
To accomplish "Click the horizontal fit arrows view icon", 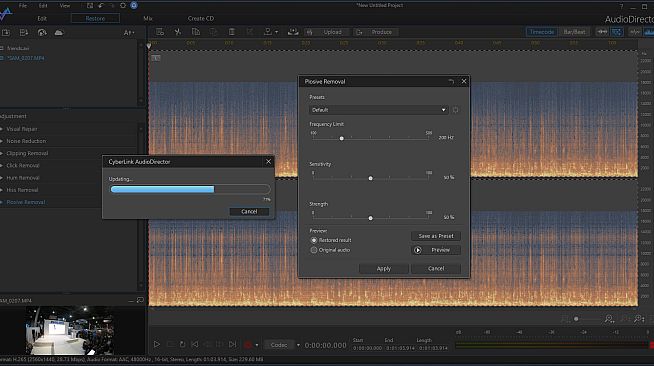I will click(602, 32).
